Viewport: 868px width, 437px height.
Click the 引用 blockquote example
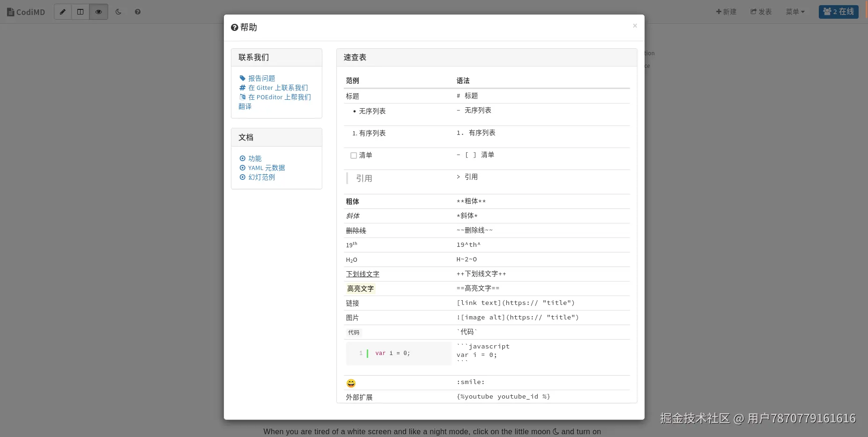pyautogui.click(x=364, y=178)
